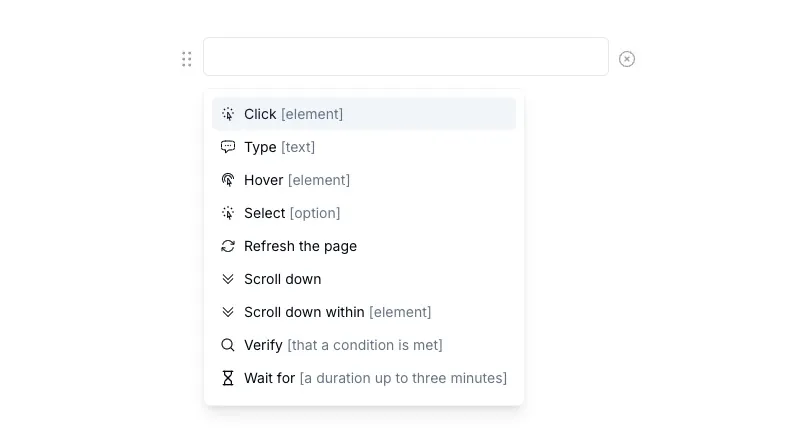Click the pointer icon beside Hover
Screen dimensions: 800x438
pyautogui.click(x=228, y=180)
